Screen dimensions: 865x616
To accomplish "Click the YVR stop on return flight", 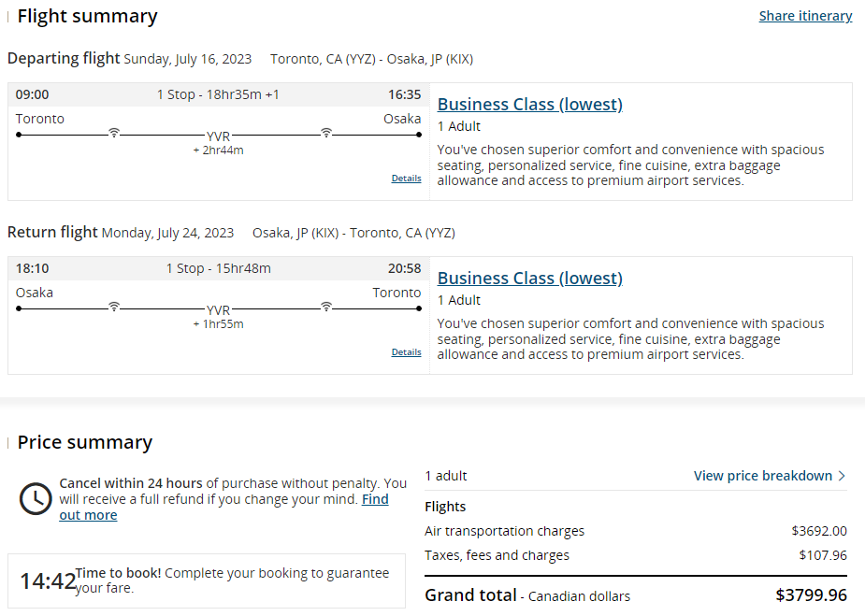I will tap(218, 309).
